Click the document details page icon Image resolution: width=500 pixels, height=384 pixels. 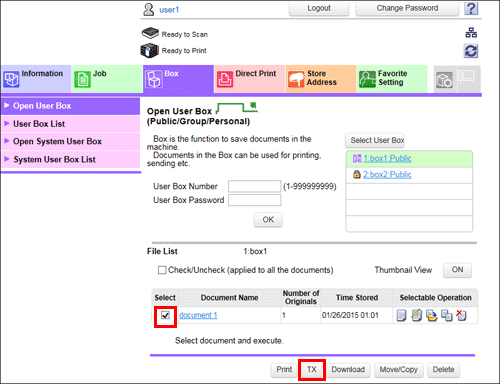[x=401, y=315]
